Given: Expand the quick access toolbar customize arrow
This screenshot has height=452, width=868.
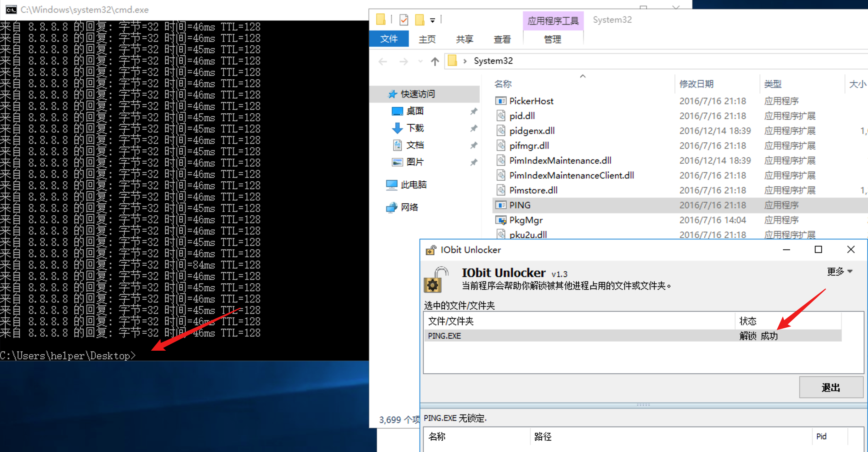Looking at the screenshot, I should (433, 21).
